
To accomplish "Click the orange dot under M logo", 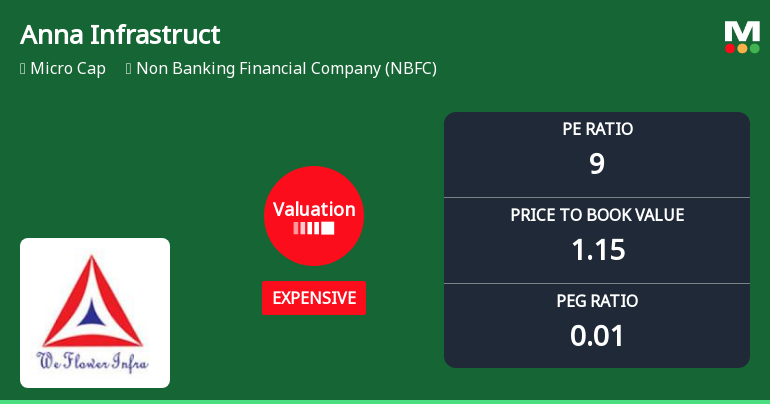I will 742,48.
